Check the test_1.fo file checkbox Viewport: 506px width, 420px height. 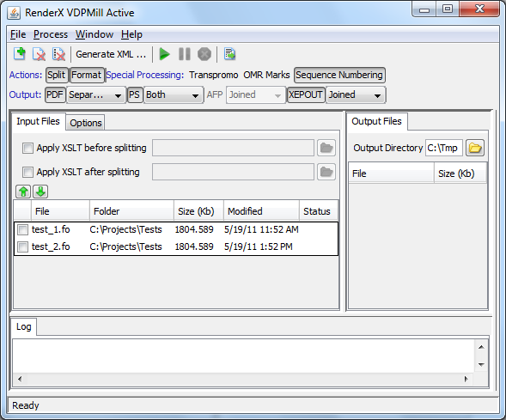coord(22,229)
